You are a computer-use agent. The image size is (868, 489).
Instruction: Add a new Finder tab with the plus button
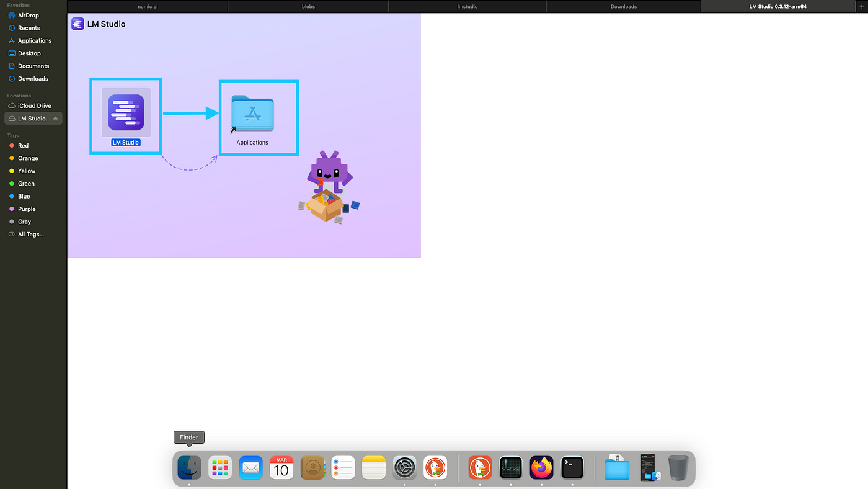pyautogui.click(x=861, y=6)
